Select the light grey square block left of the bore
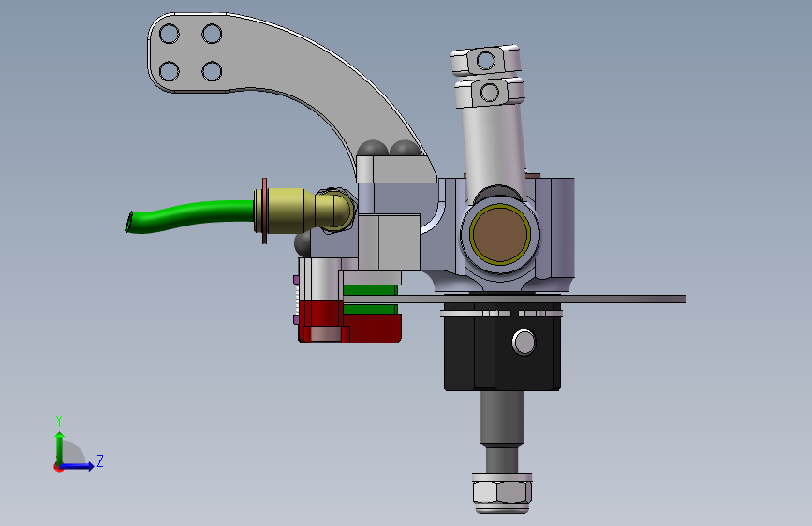812x526 pixels. 389,242
